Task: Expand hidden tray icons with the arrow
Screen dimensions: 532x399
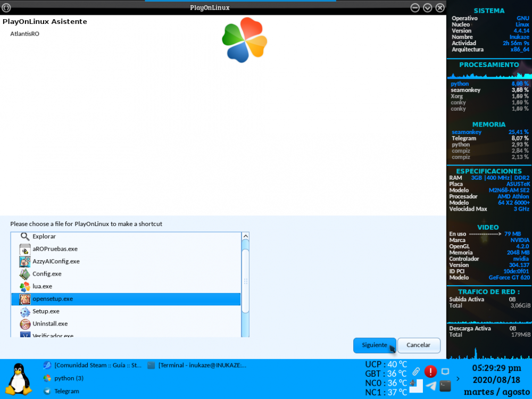Action: click(x=459, y=379)
